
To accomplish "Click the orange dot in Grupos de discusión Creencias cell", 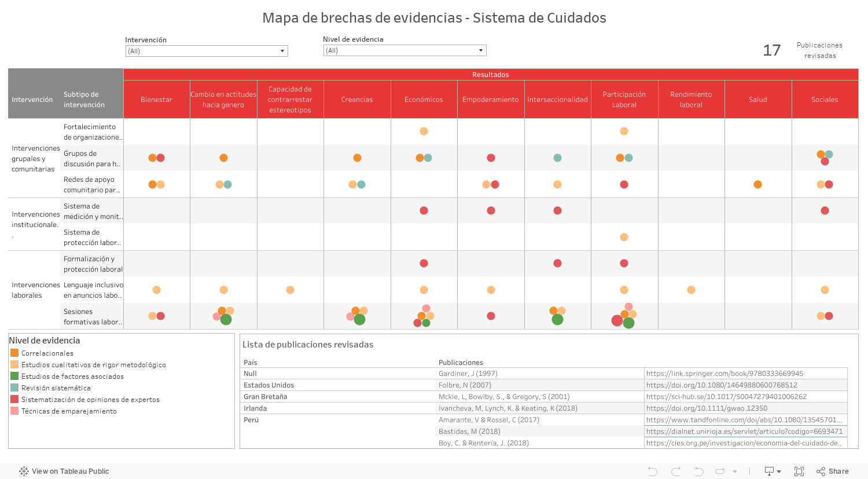I will point(357,158).
